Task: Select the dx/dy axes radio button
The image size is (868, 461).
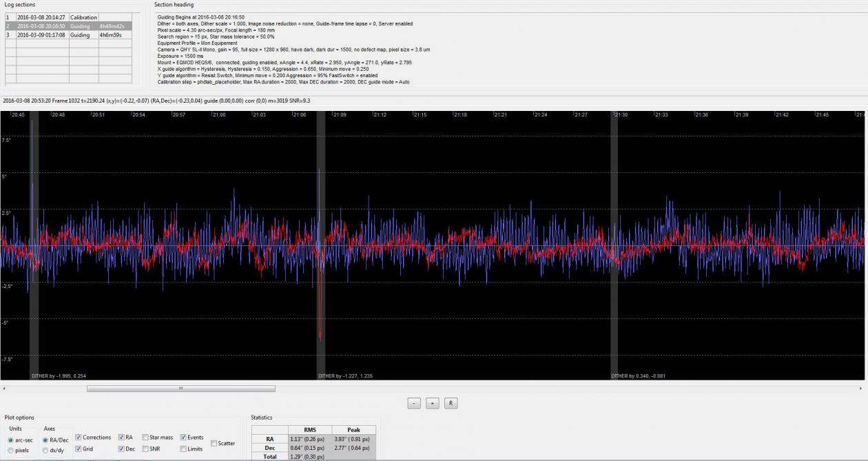Action: 45,451
